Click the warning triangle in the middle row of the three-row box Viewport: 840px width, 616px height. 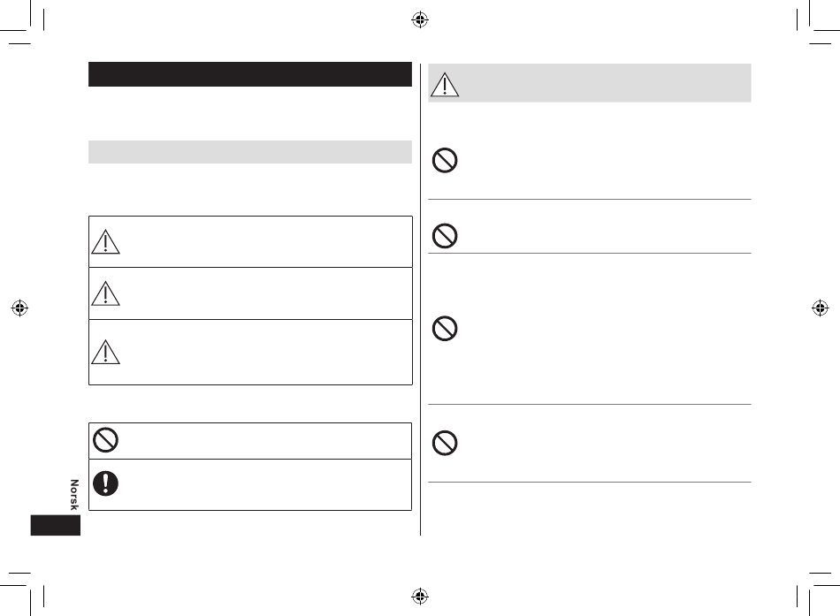(105, 293)
